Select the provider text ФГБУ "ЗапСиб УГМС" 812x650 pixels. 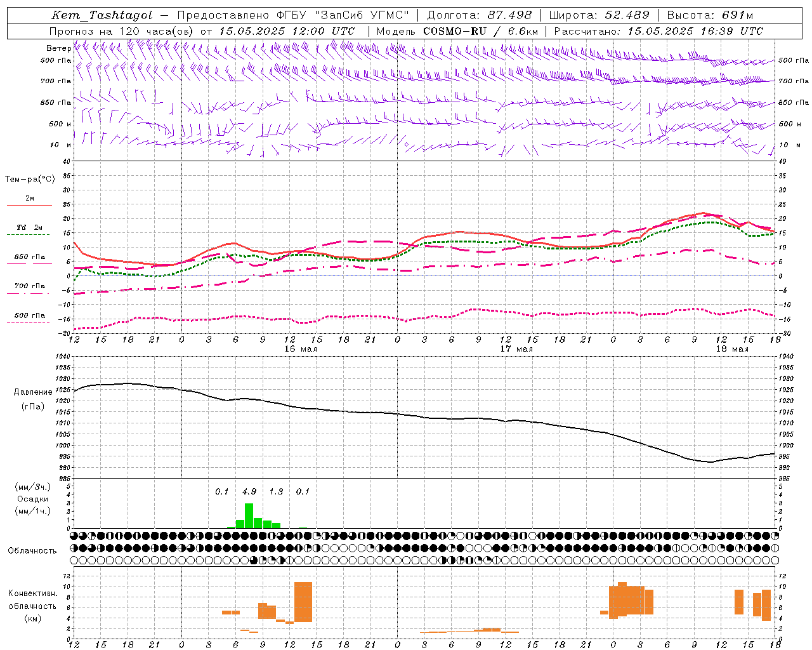[x=343, y=15]
